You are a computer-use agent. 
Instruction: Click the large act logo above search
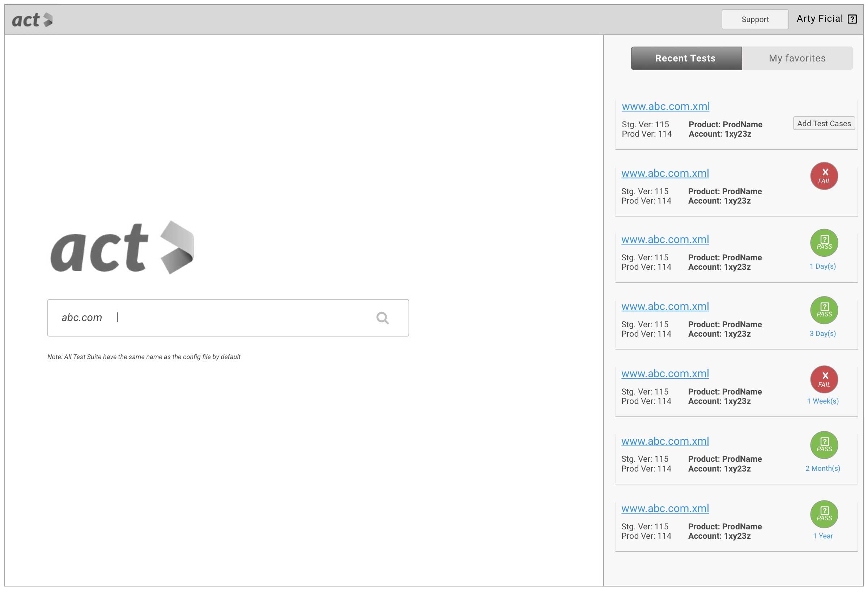(122, 248)
